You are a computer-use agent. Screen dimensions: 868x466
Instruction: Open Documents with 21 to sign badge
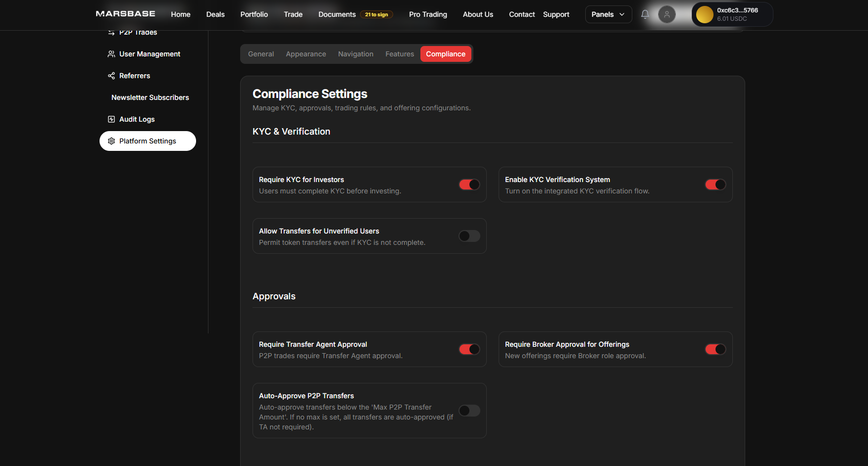pyautogui.click(x=337, y=14)
